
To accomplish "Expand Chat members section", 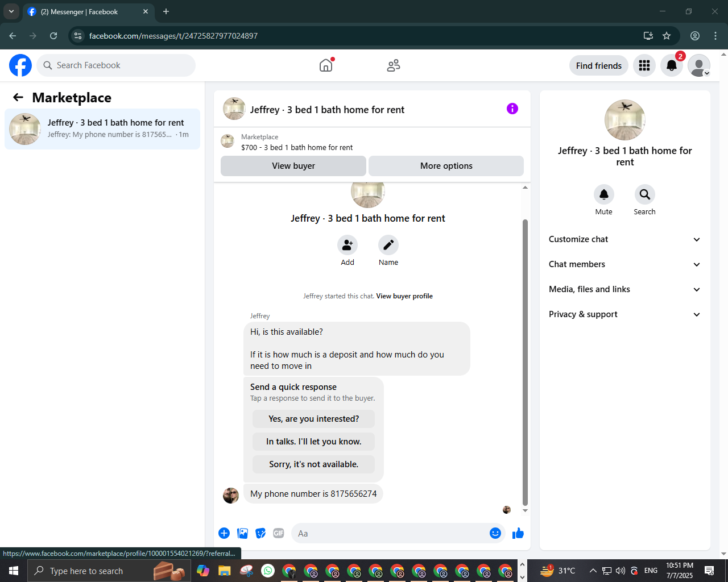I will point(624,264).
